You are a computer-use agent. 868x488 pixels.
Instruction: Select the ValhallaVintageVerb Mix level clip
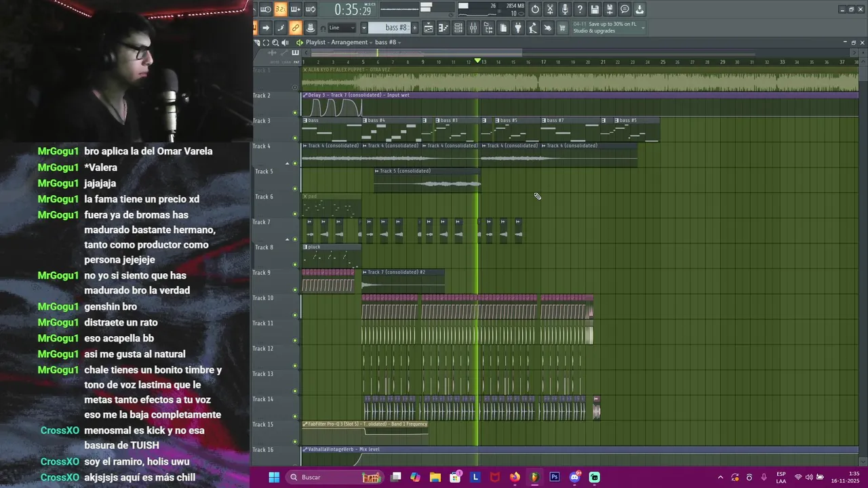pos(580,456)
